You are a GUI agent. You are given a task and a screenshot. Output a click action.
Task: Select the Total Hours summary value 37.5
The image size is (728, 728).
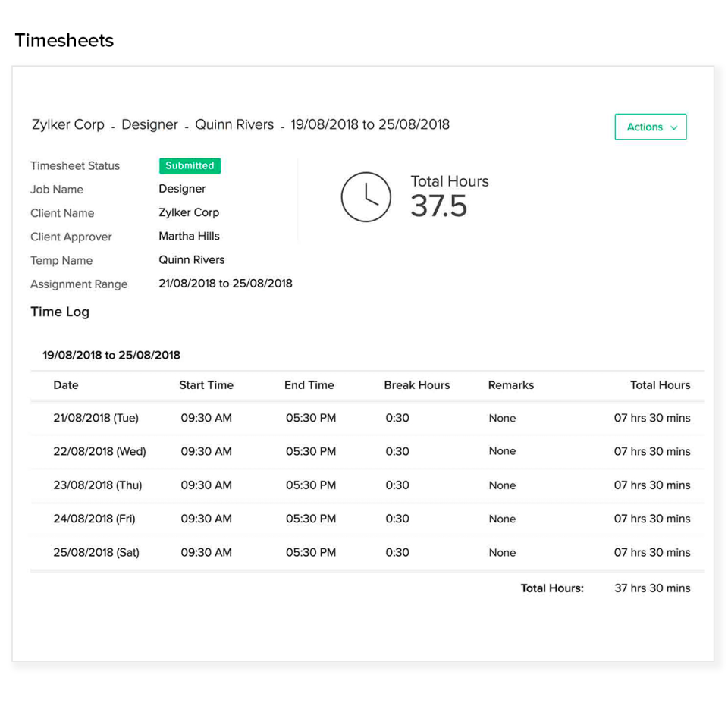click(x=438, y=206)
